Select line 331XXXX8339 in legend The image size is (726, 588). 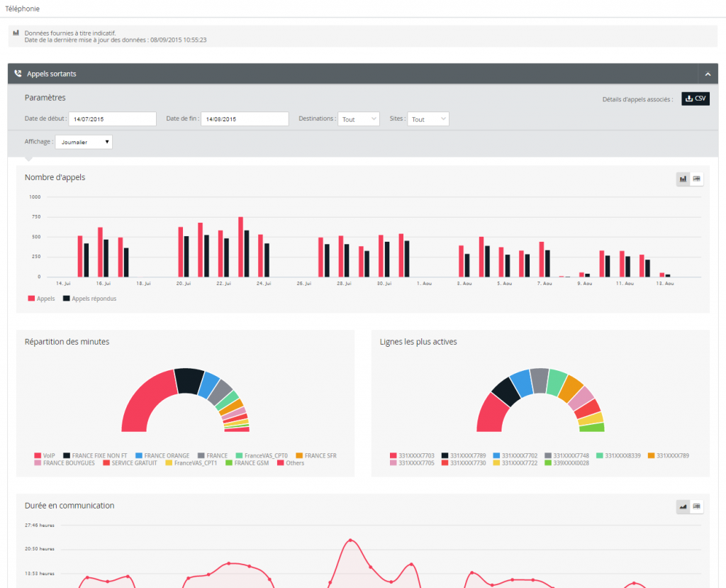coord(618,455)
